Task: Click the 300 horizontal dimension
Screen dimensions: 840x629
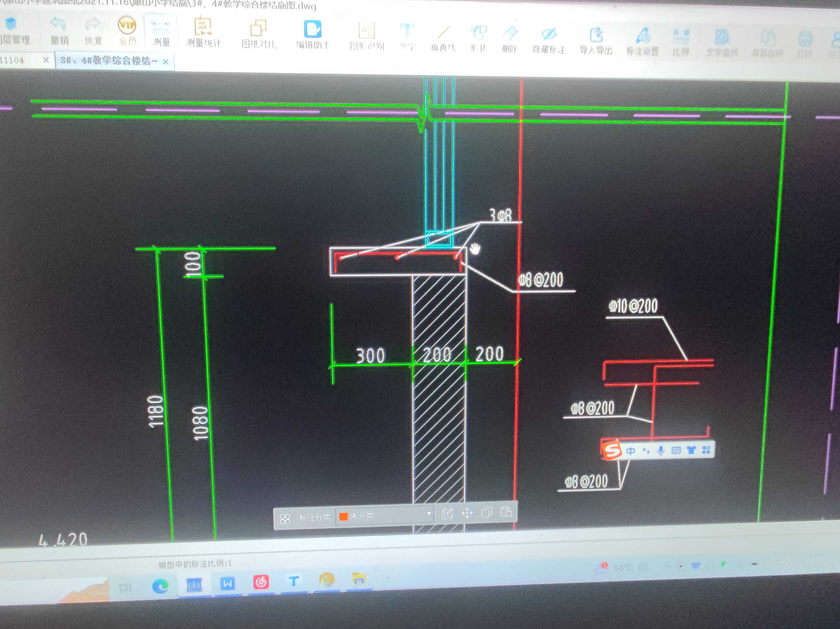Action: [371, 356]
